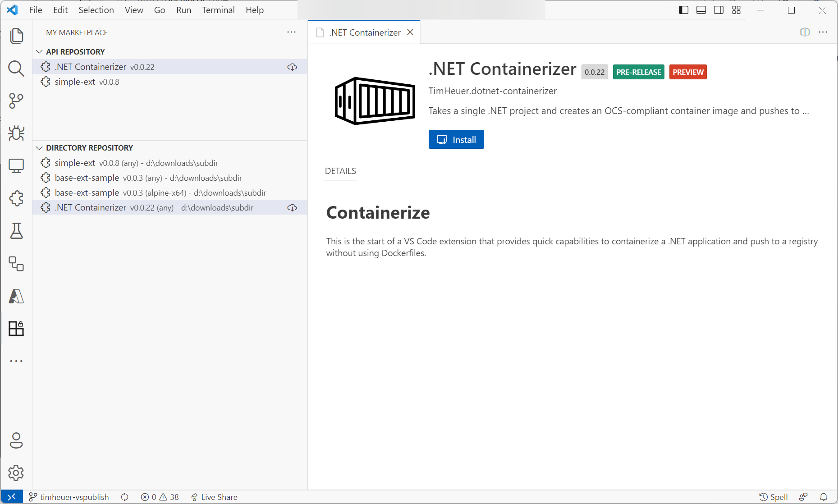Synchronize changes icon in status bar
Screen dimensions: 838x504
coord(125,497)
